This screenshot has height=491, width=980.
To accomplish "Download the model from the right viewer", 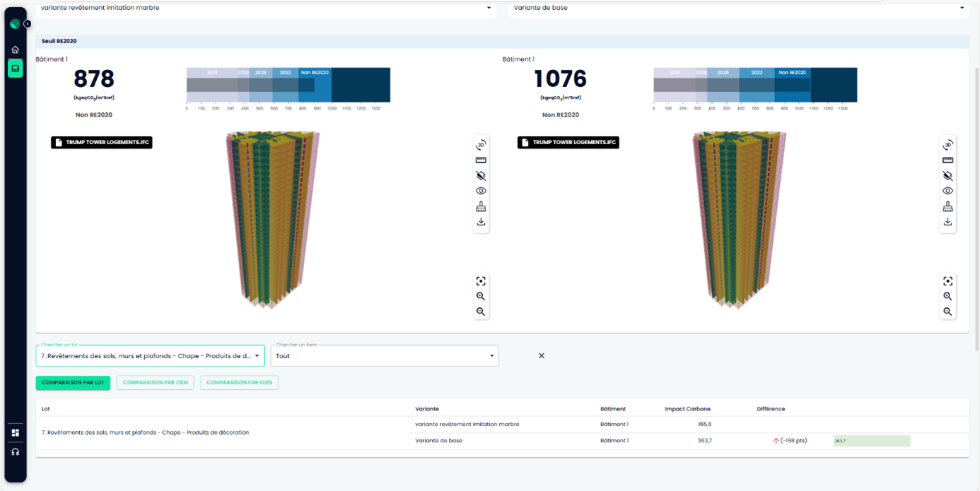I will coord(947,222).
